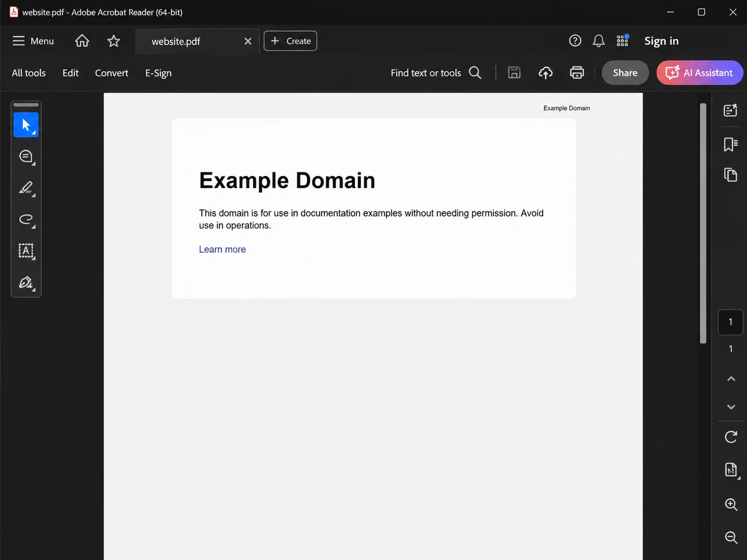Click the quick toolbar drag handle
Viewport: 747px width, 560px height.
pyautogui.click(x=26, y=105)
